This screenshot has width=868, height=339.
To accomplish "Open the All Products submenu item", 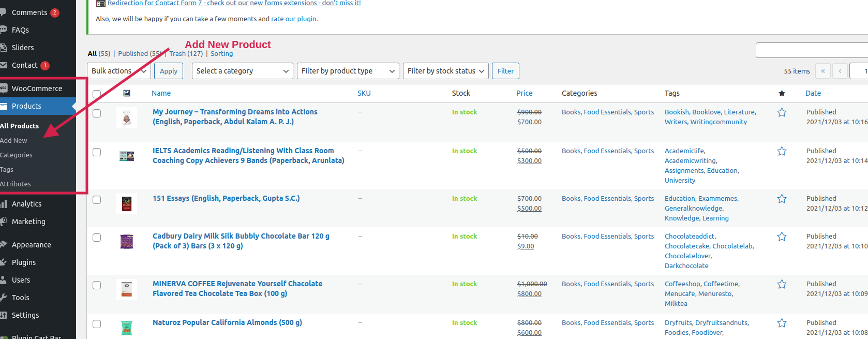I will pyautogui.click(x=20, y=126).
